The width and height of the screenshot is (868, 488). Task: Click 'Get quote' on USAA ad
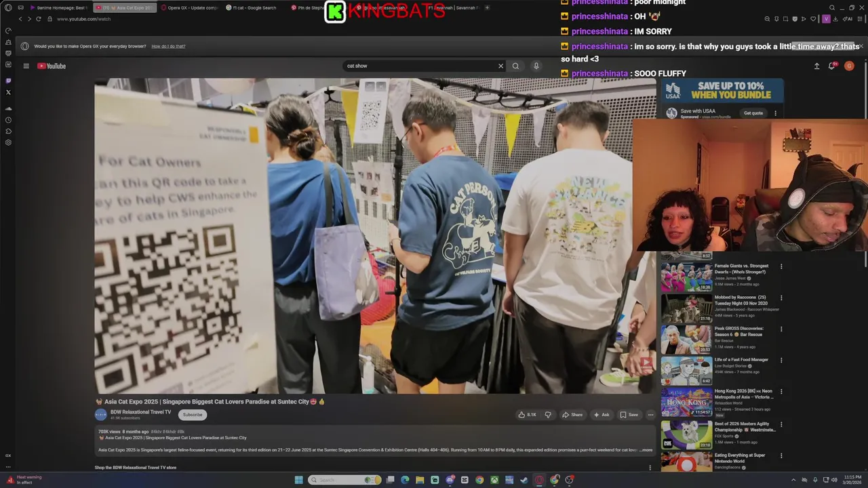coord(753,113)
